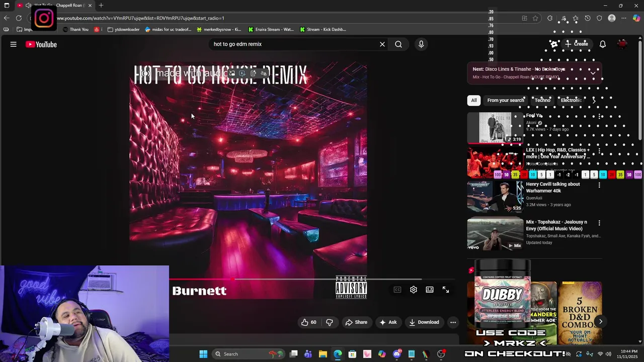
Task: Open merkedbysnow Kick bookmark
Action: (x=219, y=29)
